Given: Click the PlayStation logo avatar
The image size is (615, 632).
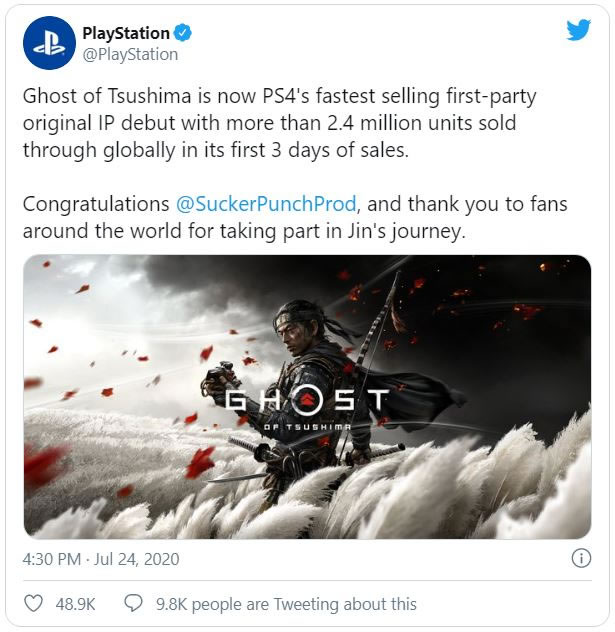Looking at the screenshot, I should [x=49, y=43].
